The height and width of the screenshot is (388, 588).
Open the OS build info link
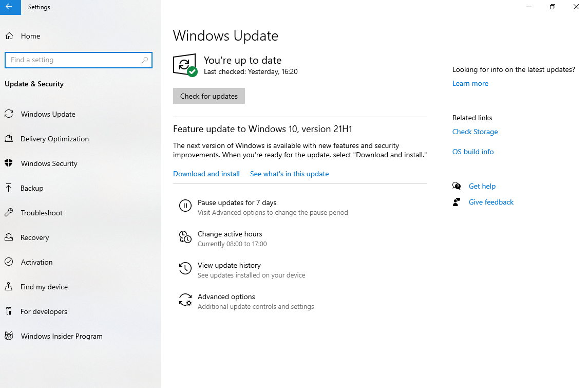coord(473,152)
